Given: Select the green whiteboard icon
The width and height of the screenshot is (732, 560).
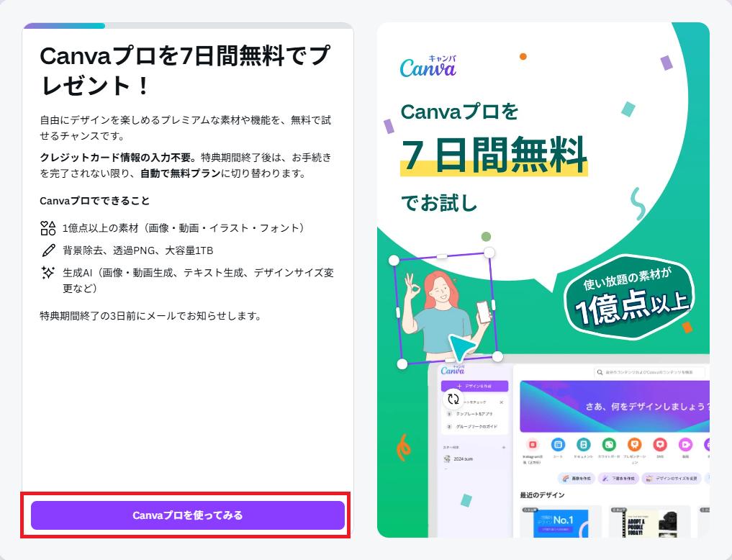Looking at the screenshot, I should 609,444.
